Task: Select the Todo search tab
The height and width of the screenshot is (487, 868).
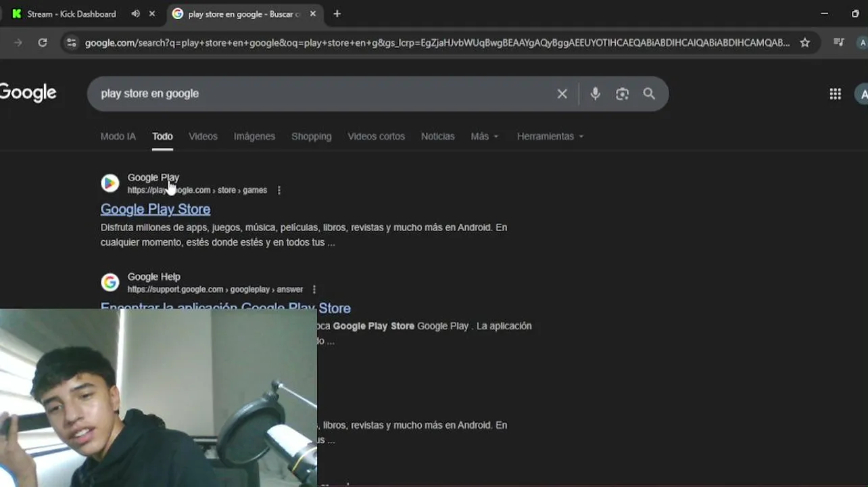Action: pyautogui.click(x=162, y=137)
